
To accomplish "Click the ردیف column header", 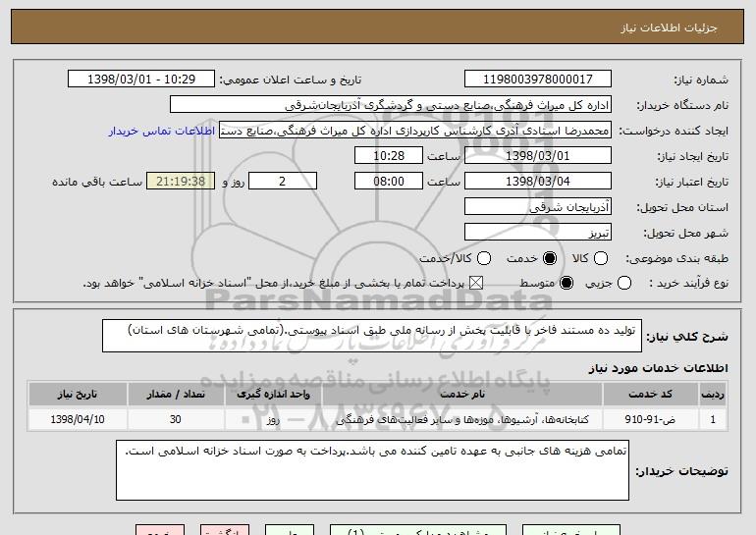I will [713, 395].
